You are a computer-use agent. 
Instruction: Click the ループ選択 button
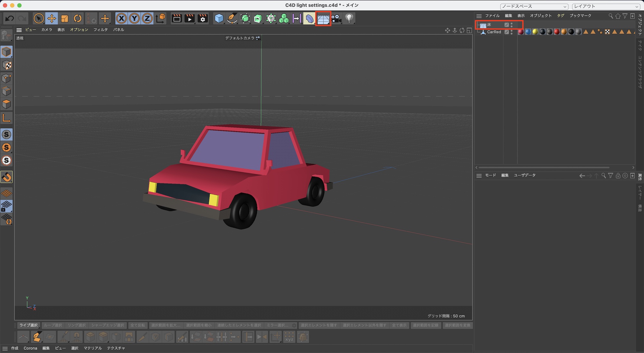[x=53, y=325]
